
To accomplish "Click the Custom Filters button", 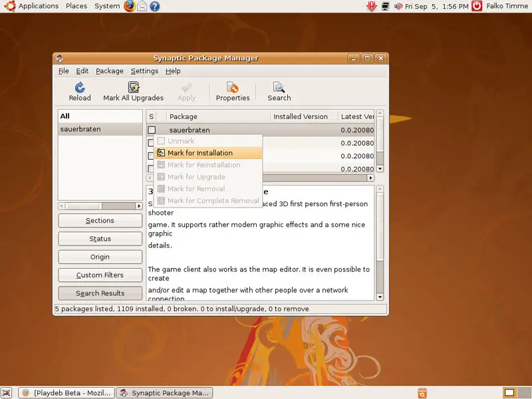I will click(x=100, y=275).
